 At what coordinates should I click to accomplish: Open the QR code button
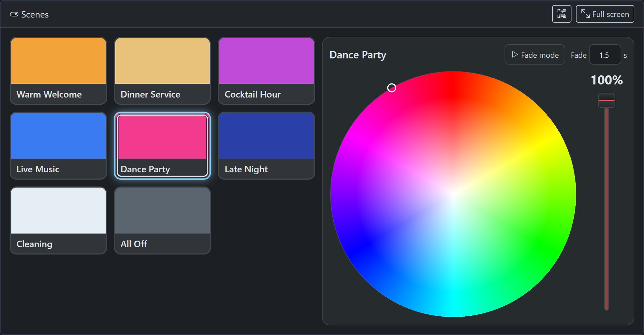(562, 14)
